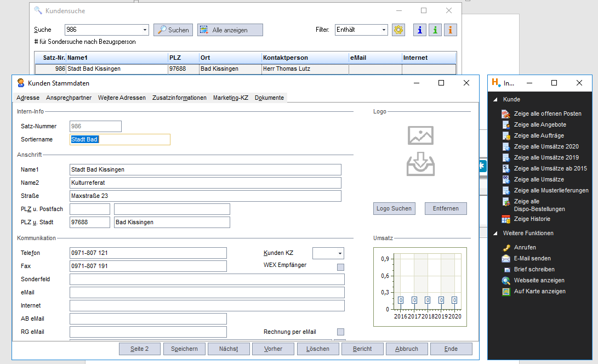This screenshot has height=364, width=598.
Task: Click the blue info icon in Kundensuche
Action: [419, 30]
